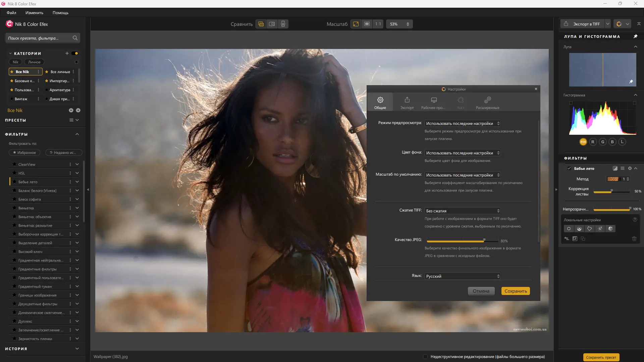Click the Сохранить button in settings
Image resolution: width=644 pixels, height=362 pixels.
pyautogui.click(x=516, y=291)
